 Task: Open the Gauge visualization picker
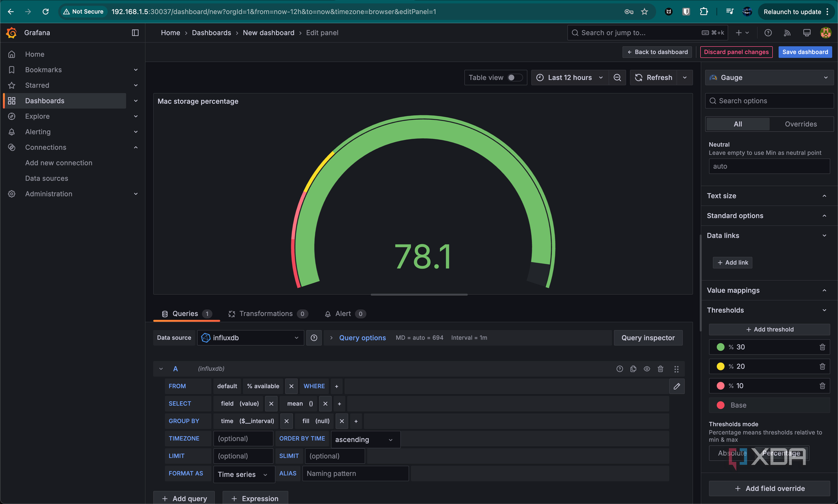[x=768, y=78]
